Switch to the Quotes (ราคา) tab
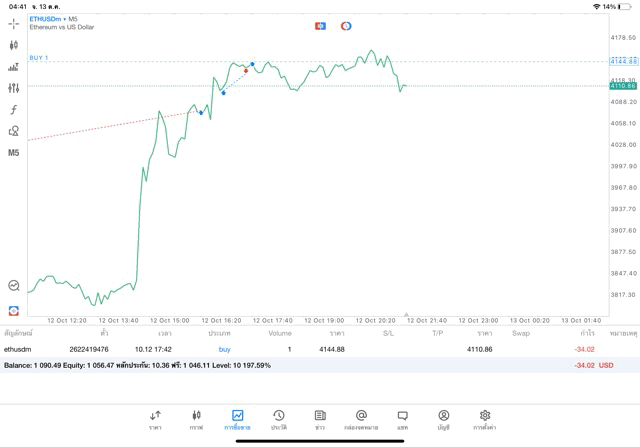This screenshot has width=640, height=447. (155, 419)
